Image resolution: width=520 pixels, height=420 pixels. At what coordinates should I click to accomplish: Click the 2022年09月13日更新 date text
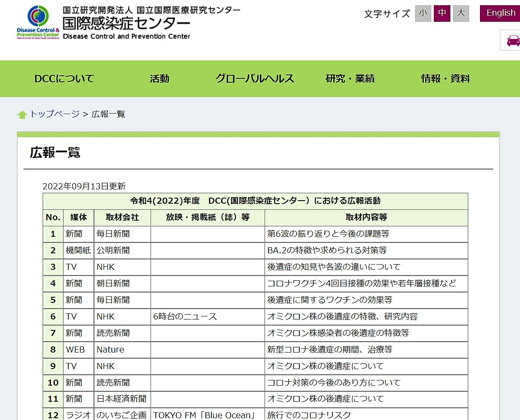pyautogui.click(x=84, y=186)
